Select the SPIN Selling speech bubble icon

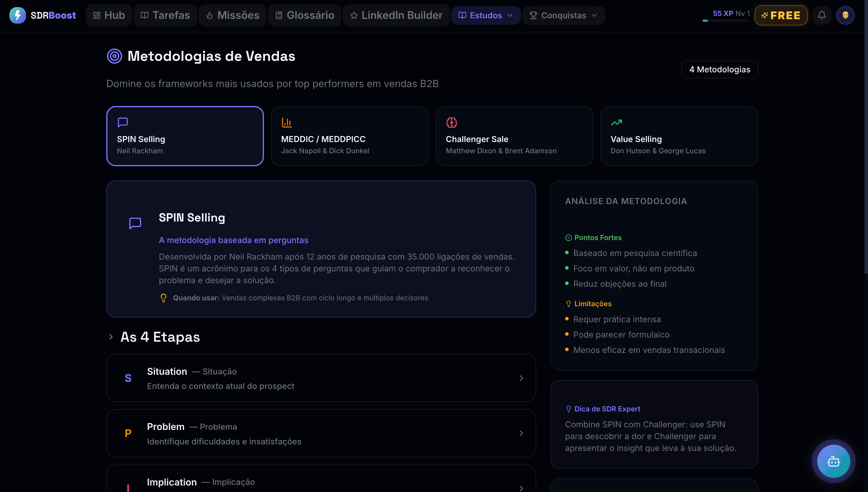(123, 122)
